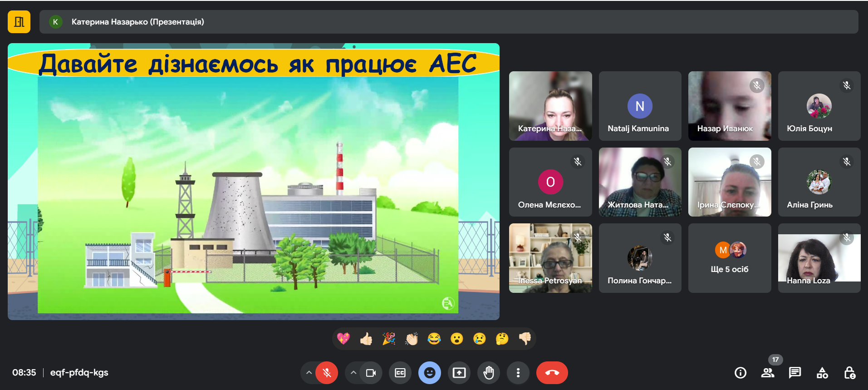Show the participants list panel

(768, 373)
